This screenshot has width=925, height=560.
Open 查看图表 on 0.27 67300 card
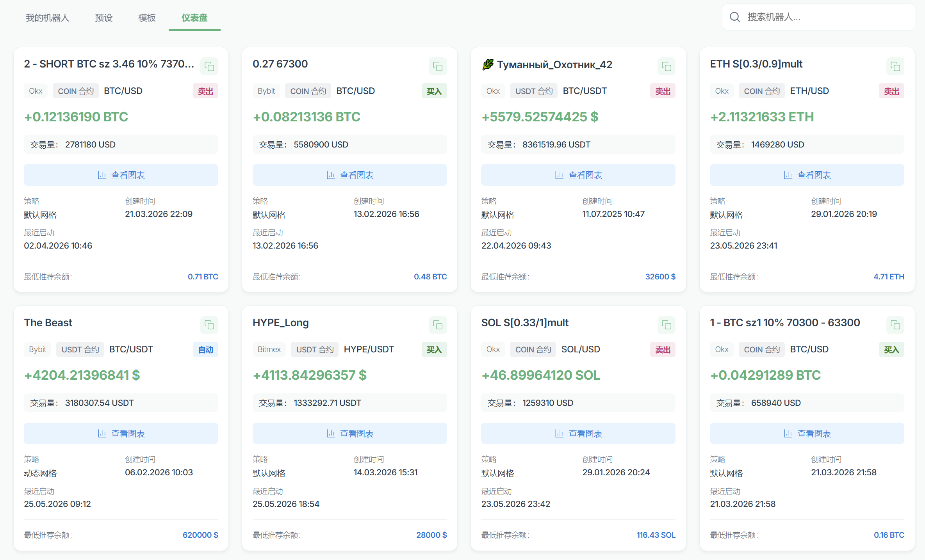tap(349, 175)
